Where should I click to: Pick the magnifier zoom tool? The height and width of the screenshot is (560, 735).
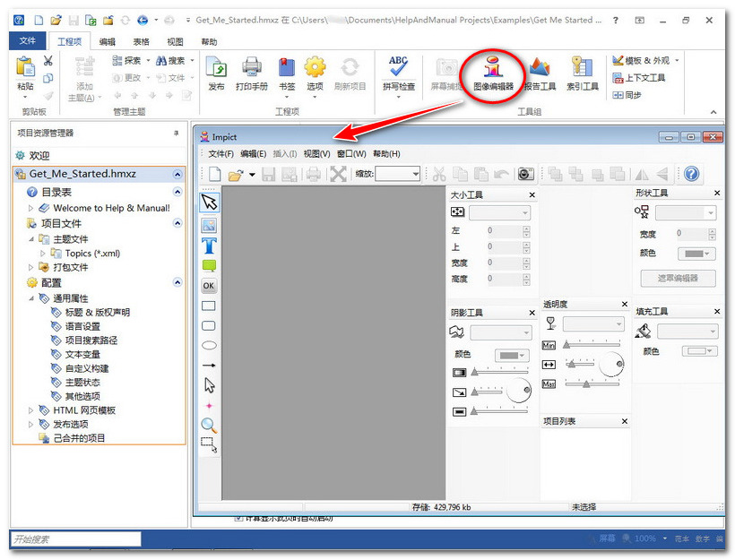click(209, 425)
